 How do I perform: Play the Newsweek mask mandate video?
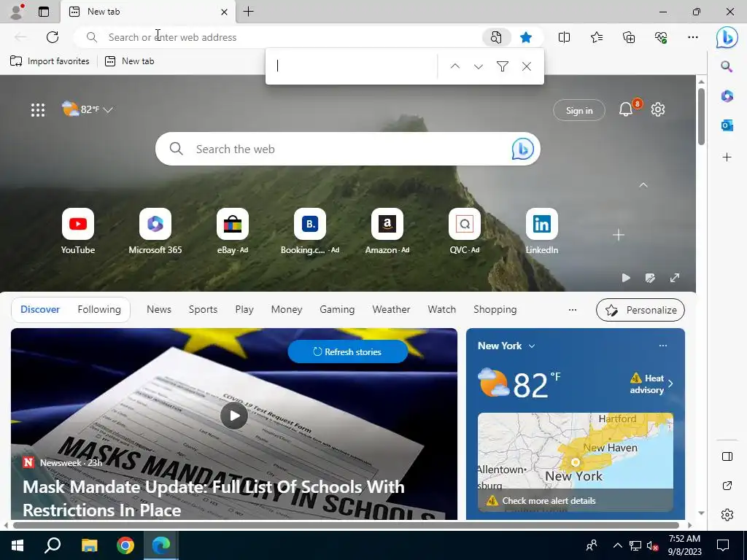coord(234,416)
